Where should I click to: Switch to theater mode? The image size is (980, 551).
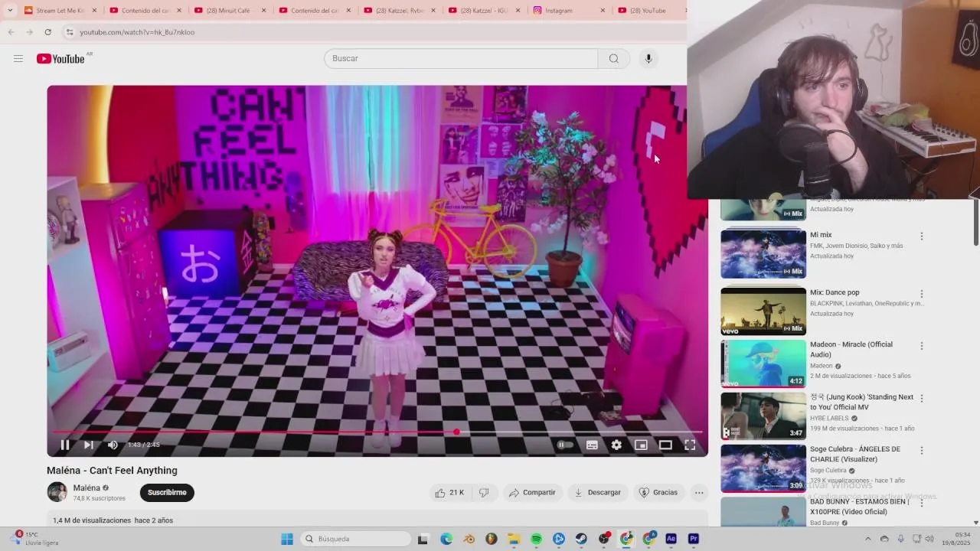point(665,445)
